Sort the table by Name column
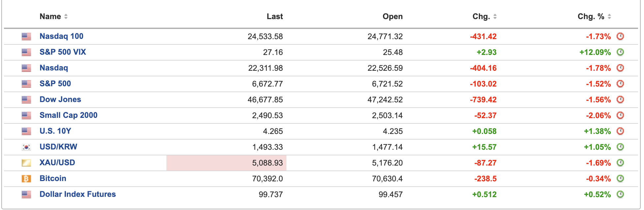The height and width of the screenshot is (210, 644). [x=66, y=16]
